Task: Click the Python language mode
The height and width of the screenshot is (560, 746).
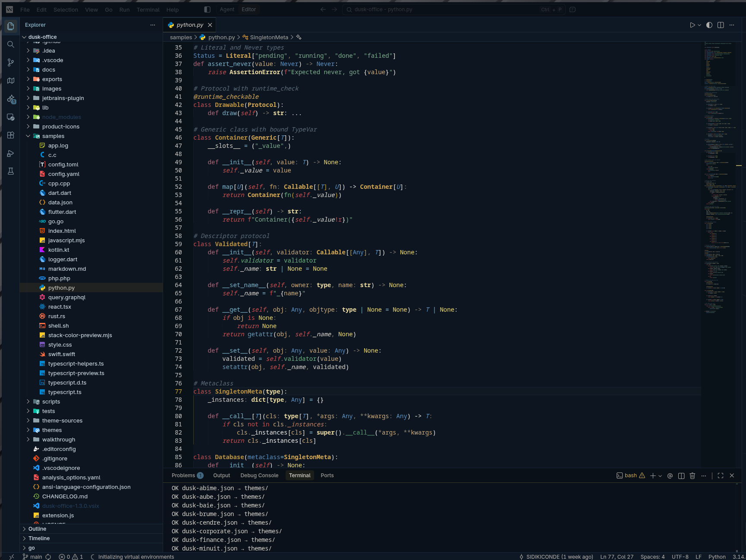Action: [717, 557]
